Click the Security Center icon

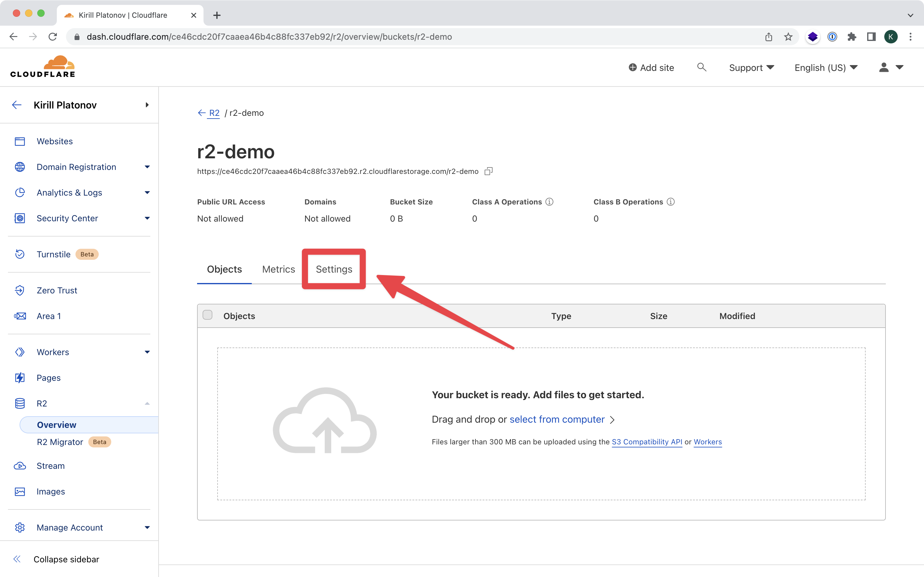point(20,218)
